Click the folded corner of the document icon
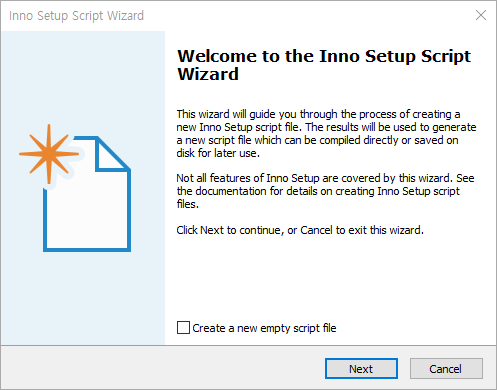 pyautogui.click(x=112, y=155)
